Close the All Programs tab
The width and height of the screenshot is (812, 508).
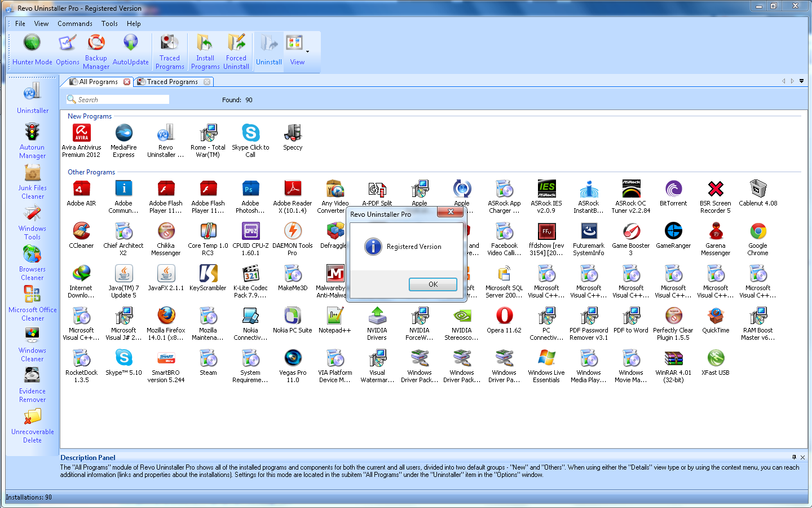coord(127,82)
